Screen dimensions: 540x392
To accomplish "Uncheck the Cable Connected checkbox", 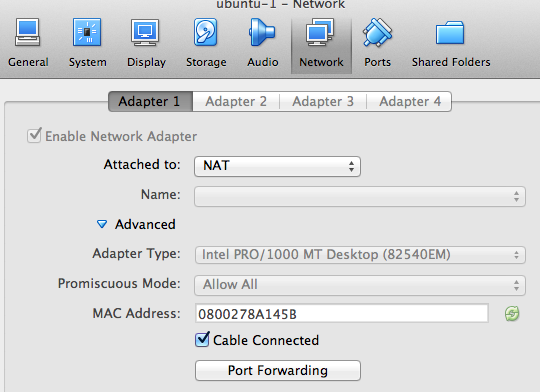I will (x=202, y=340).
